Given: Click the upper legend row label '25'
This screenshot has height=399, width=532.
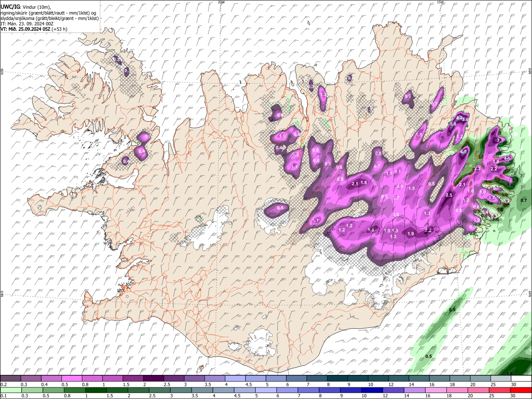Looking at the screenshot, I should pyautogui.click(x=493, y=384).
